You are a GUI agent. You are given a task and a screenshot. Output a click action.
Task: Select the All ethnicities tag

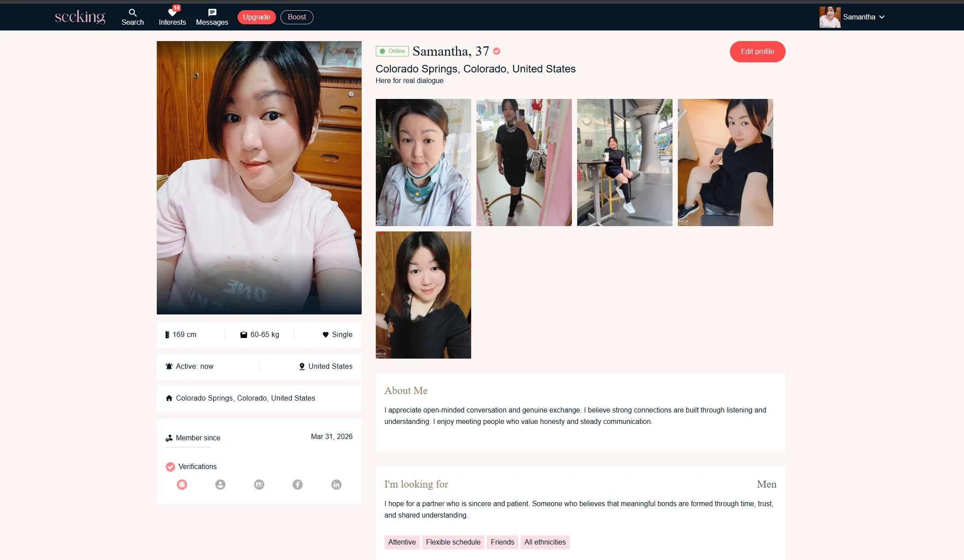coord(545,542)
